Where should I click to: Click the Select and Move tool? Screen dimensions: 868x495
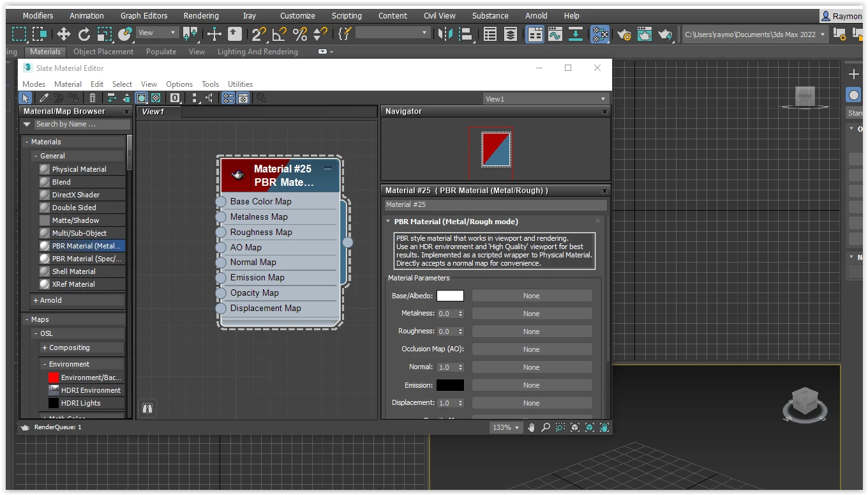click(63, 34)
